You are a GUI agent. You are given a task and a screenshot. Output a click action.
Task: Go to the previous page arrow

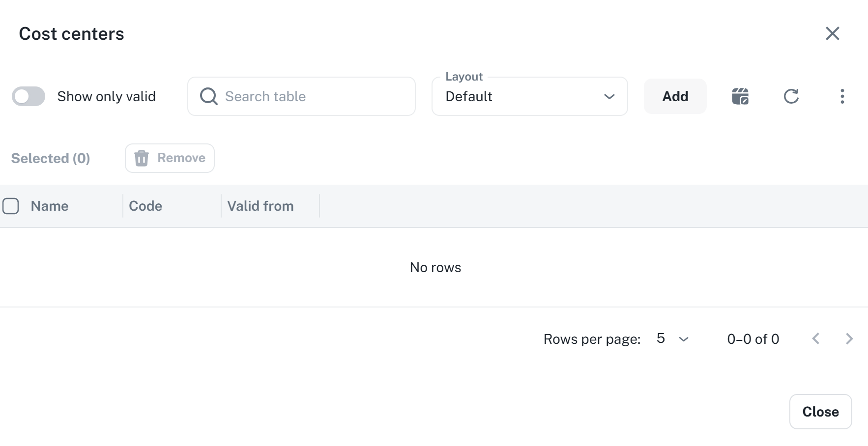[816, 339]
